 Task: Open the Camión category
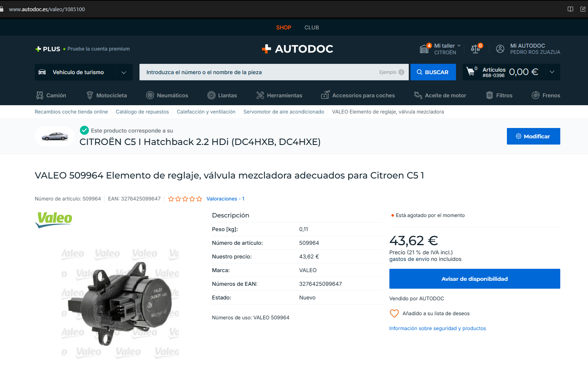(x=51, y=95)
